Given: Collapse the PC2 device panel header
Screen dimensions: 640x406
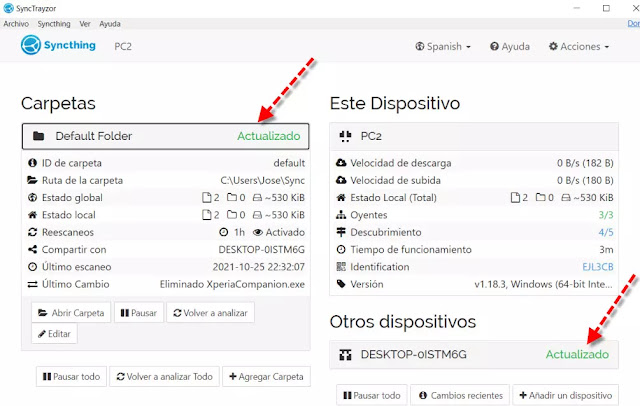Looking at the screenshot, I should point(474,136).
